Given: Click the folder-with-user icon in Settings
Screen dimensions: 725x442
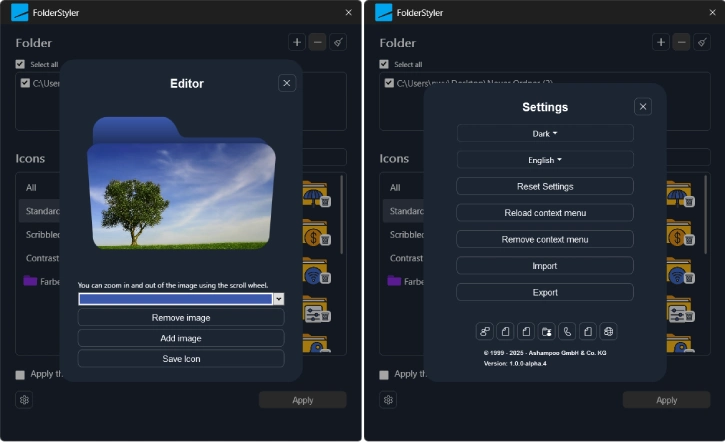Looking at the screenshot, I should (x=547, y=332).
